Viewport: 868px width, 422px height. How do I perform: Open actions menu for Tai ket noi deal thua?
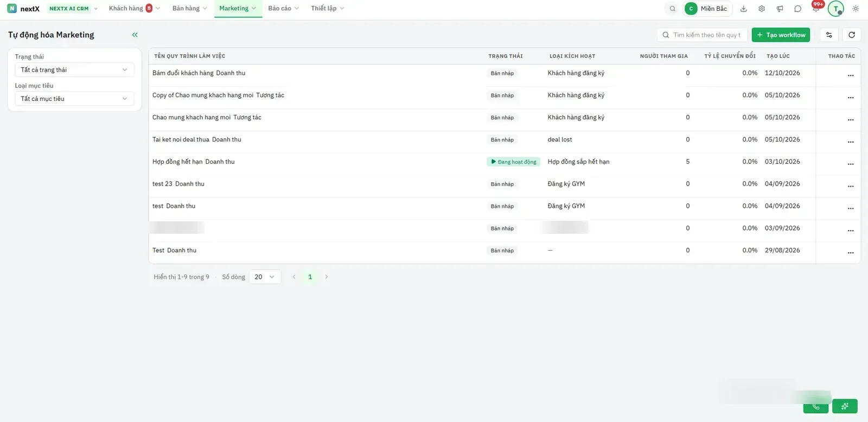point(851,142)
